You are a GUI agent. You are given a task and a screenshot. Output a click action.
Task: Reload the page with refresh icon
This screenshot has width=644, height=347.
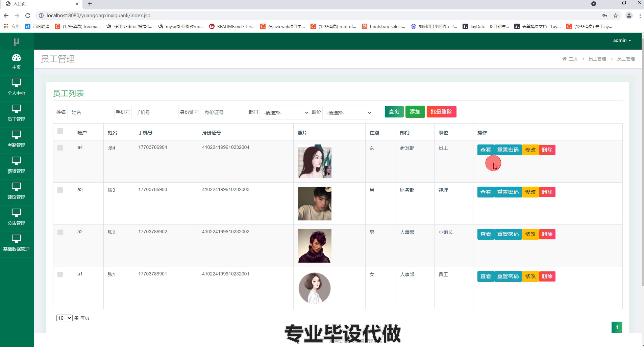pos(28,16)
